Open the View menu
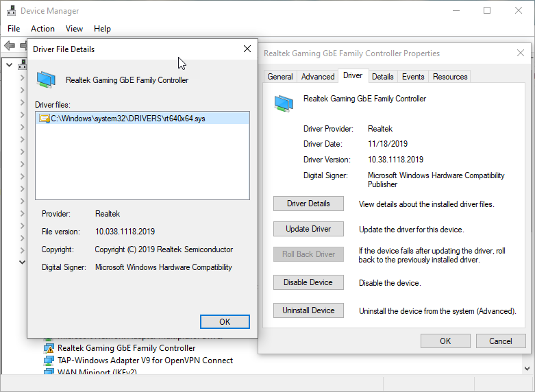The width and height of the screenshot is (535, 392). [x=74, y=29]
